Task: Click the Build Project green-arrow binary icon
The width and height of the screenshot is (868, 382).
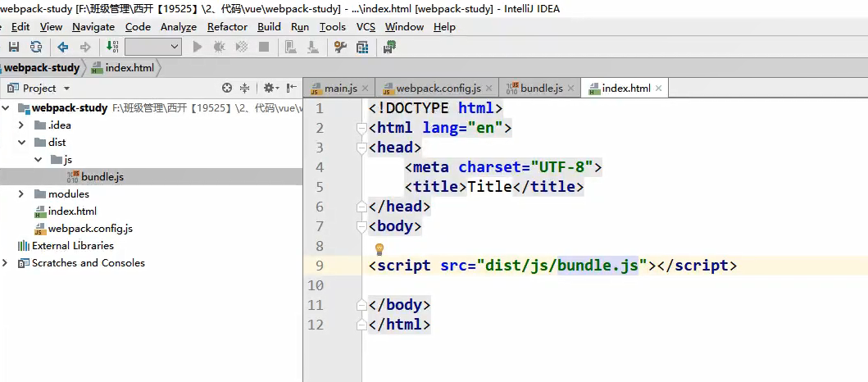Action: coord(112,47)
